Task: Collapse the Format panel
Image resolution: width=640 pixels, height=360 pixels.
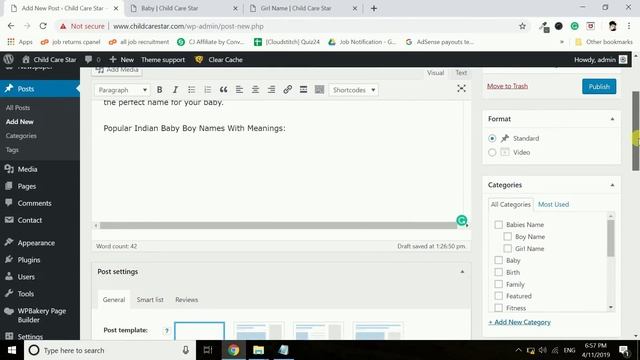Action: click(612, 119)
